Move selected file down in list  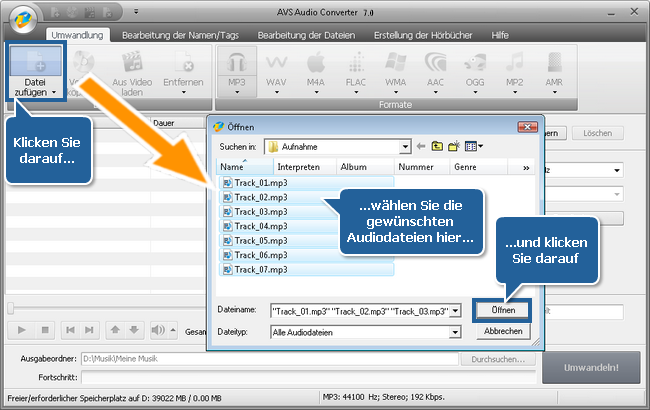134,330
